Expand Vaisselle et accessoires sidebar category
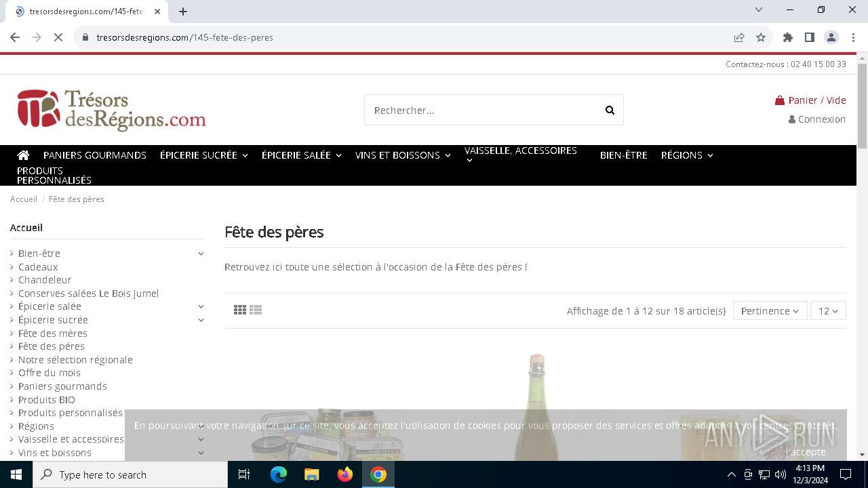The height and width of the screenshot is (488, 868). click(201, 439)
